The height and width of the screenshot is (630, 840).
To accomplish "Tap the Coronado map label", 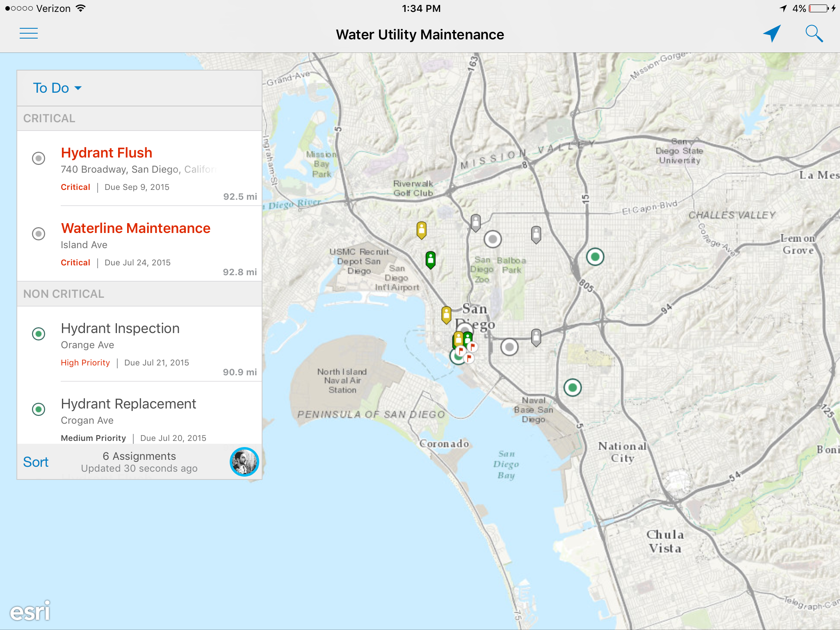I will click(444, 443).
